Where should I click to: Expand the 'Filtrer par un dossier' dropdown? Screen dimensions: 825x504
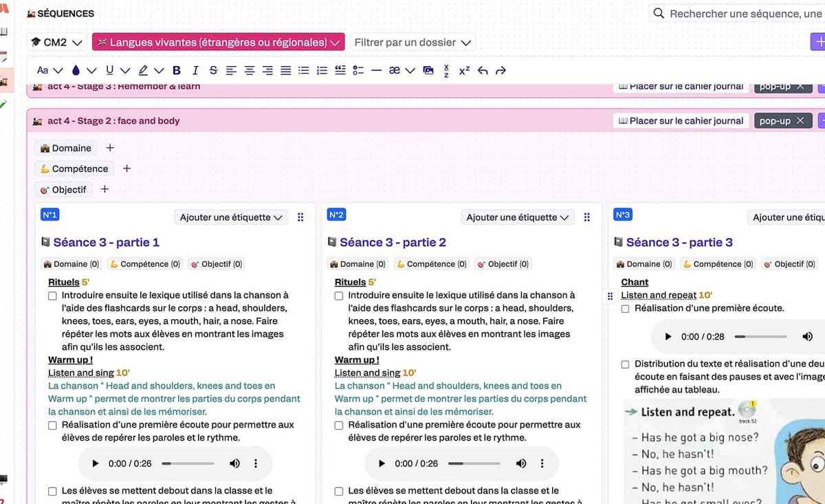(412, 43)
